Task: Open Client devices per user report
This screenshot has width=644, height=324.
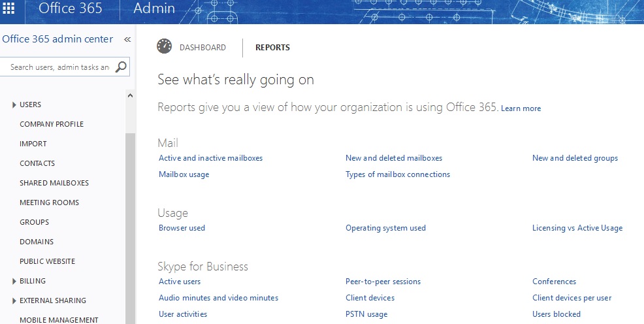Action: [572, 298]
